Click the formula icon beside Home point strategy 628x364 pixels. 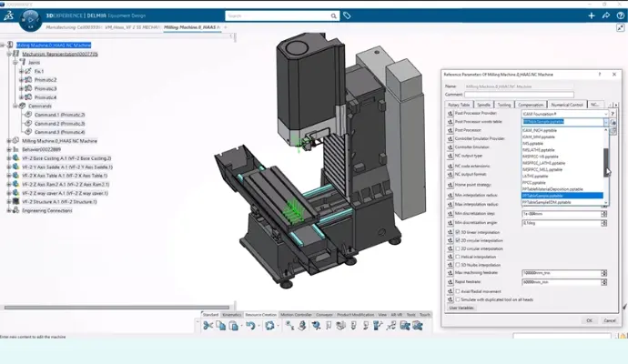[x=450, y=185]
